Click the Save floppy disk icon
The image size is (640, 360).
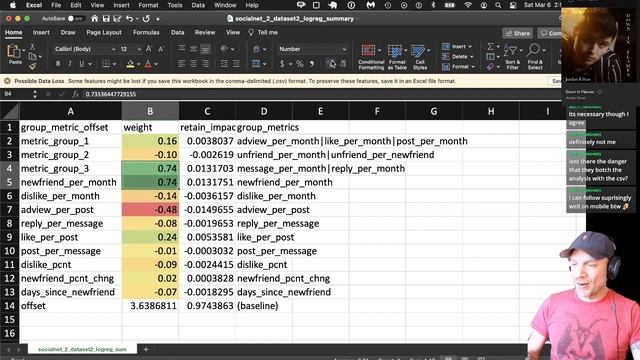[x=106, y=18]
